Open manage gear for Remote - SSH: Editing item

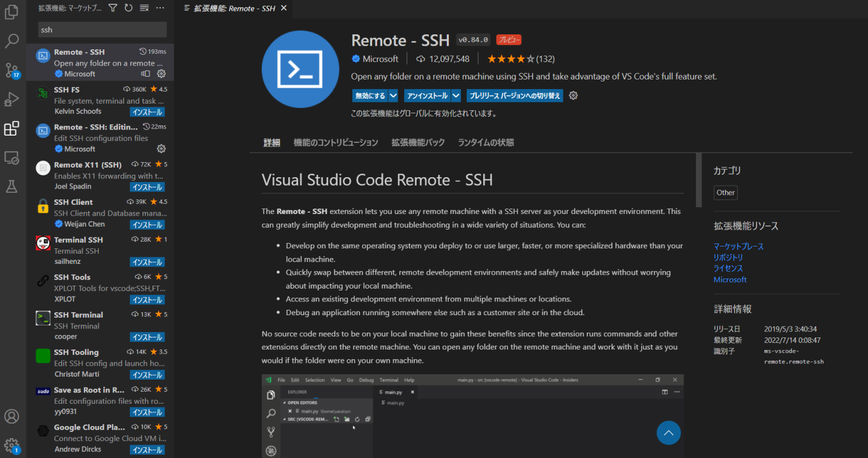161,149
